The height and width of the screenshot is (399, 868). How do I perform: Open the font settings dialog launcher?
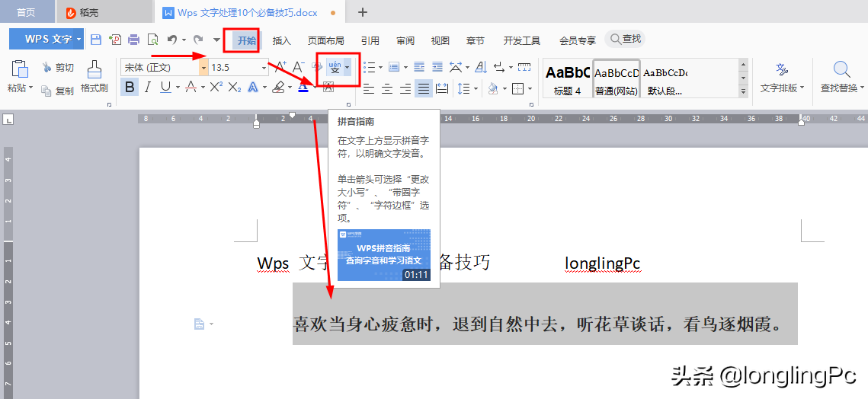pyautogui.click(x=349, y=104)
